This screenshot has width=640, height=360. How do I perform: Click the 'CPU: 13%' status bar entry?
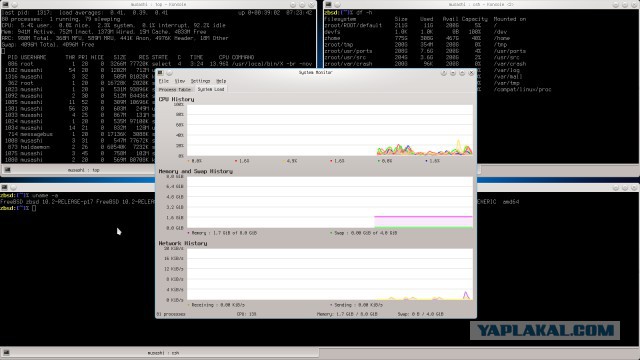[247, 314]
